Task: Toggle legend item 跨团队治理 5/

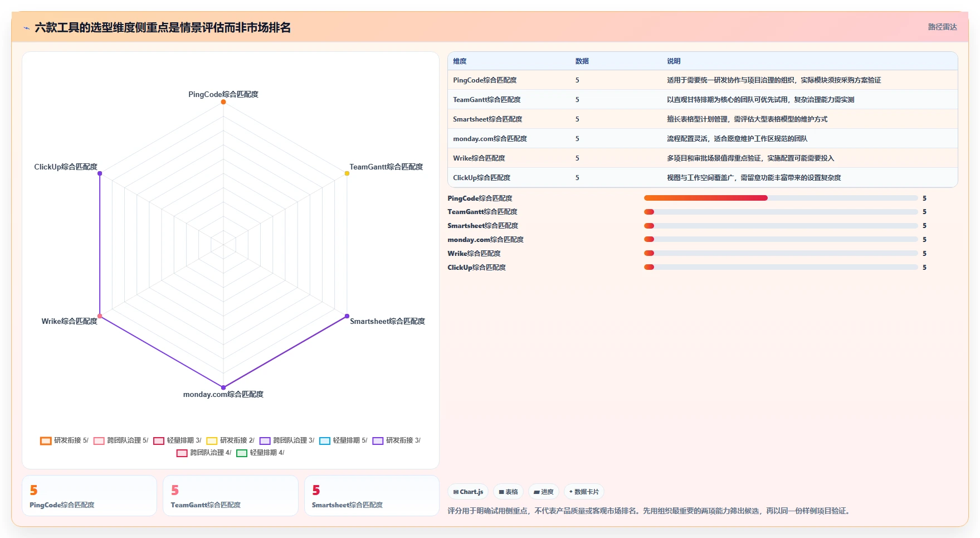Action: coord(121,440)
